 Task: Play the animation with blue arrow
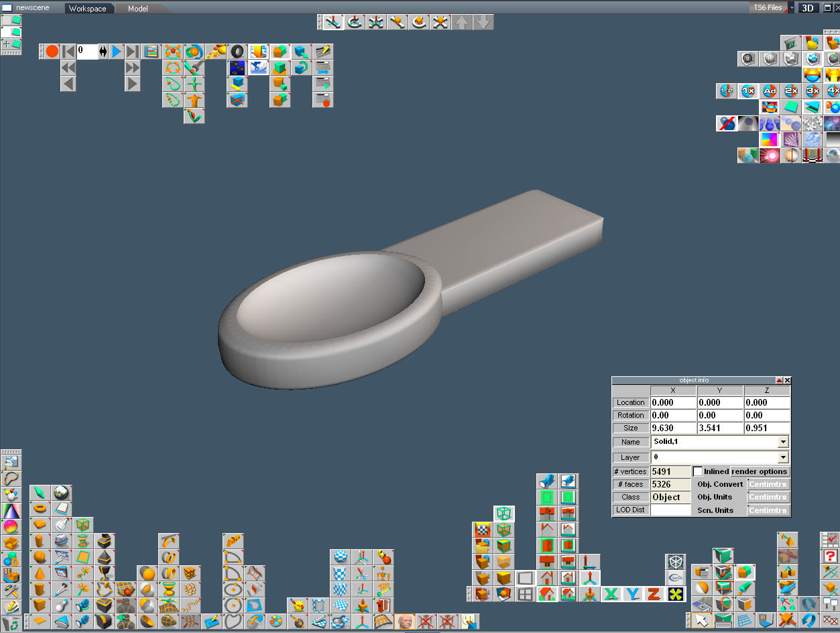pos(117,52)
